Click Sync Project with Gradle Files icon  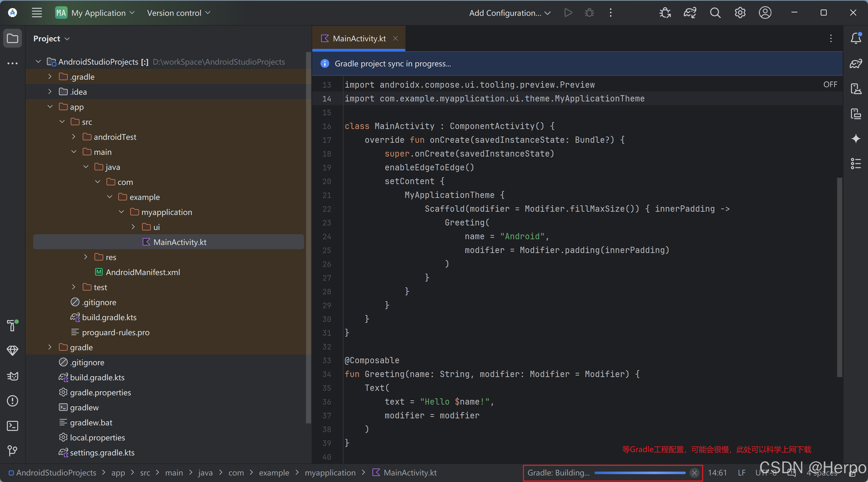[689, 13]
